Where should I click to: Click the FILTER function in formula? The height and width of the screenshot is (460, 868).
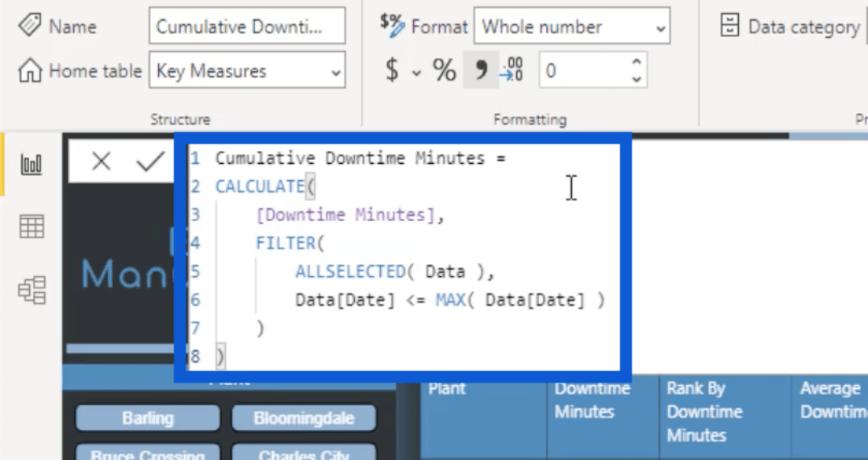[x=285, y=243]
